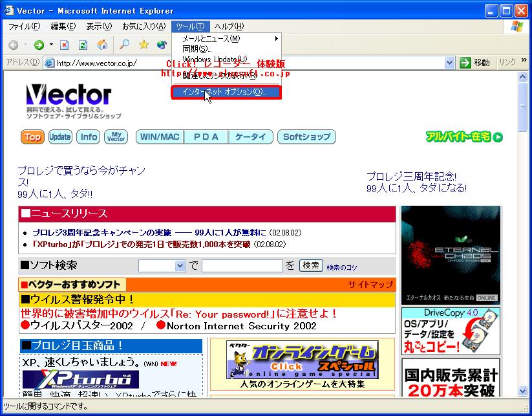
Task: Refresh the page using the toolbar icon
Action: click(x=83, y=45)
